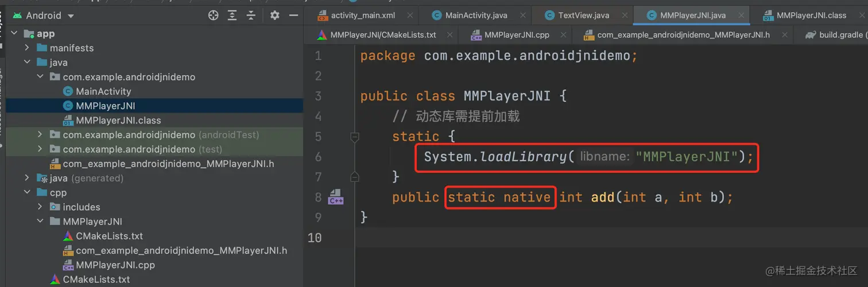Image resolution: width=868 pixels, height=287 pixels.
Task: Expand the java (generated) folder
Action: tap(27, 179)
